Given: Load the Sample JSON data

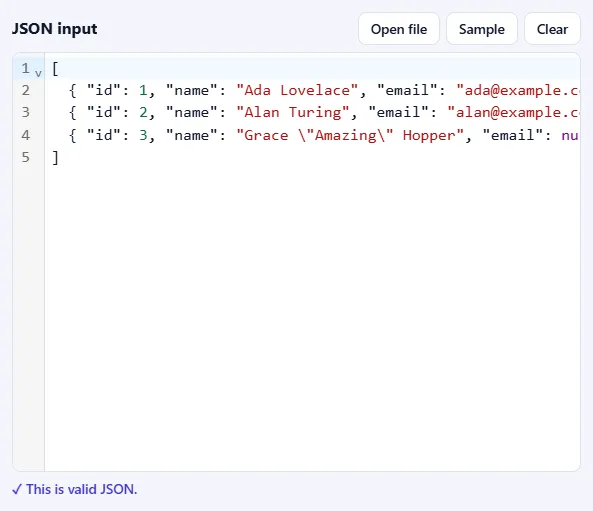Looking at the screenshot, I should (x=481, y=29).
